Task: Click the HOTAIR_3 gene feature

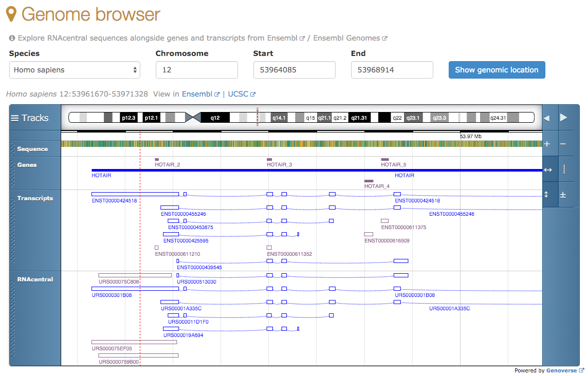Action: click(280, 162)
